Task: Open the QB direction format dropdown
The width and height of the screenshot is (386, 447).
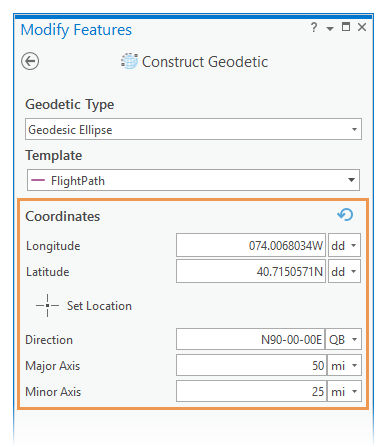Action: pos(343,339)
